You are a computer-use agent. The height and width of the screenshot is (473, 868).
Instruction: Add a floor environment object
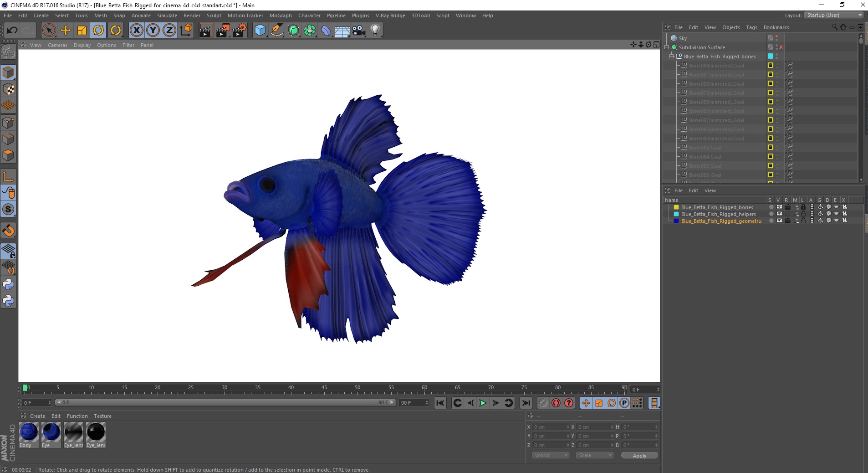click(342, 31)
